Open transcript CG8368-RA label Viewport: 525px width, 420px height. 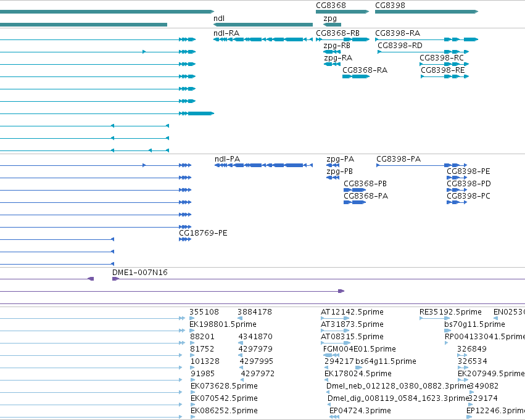365,70
